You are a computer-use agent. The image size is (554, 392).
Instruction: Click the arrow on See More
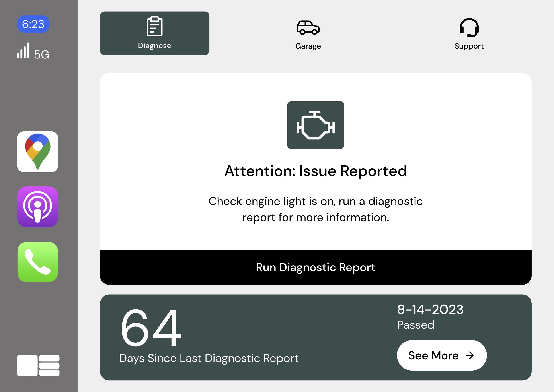(470, 355)
